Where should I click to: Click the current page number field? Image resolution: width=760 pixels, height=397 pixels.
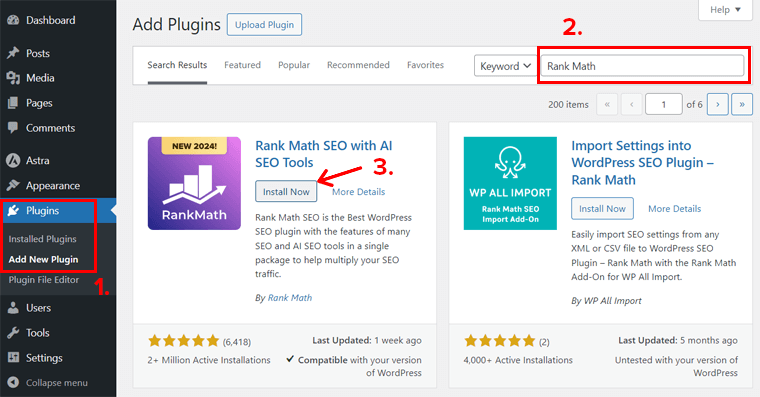point(664,104)
